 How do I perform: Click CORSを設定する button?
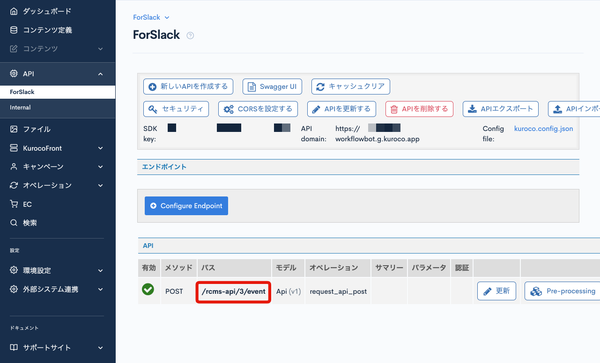click(258, 109)
